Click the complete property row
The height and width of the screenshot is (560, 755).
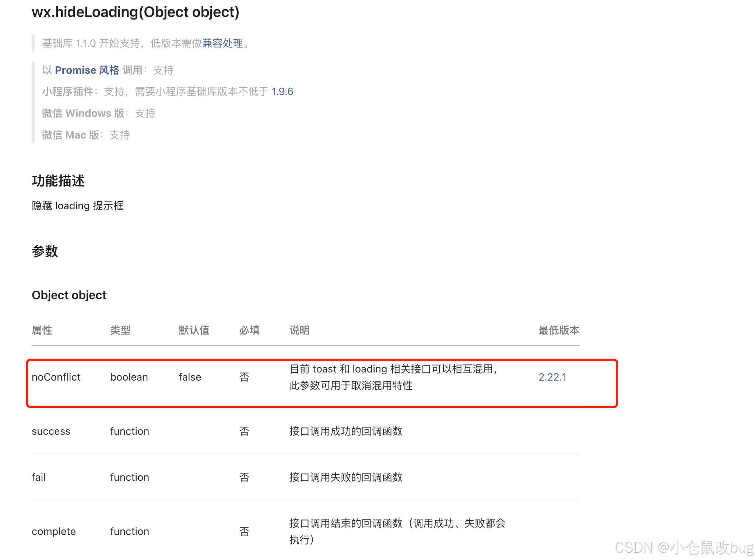(53, 531)
